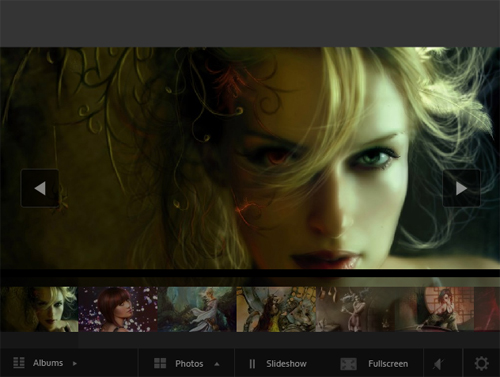
Task: Click the main blonde woman image
Action: (250, 158)
